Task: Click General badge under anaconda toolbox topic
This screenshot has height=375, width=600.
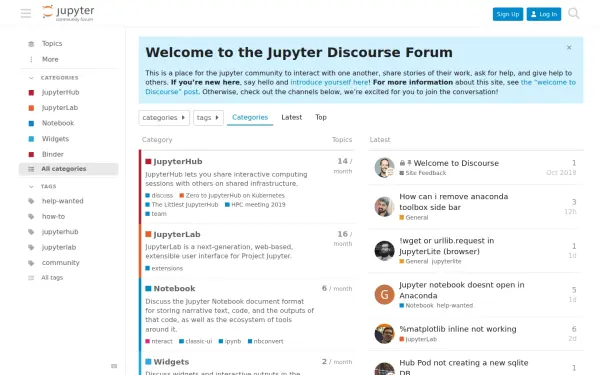Action: 414,217
